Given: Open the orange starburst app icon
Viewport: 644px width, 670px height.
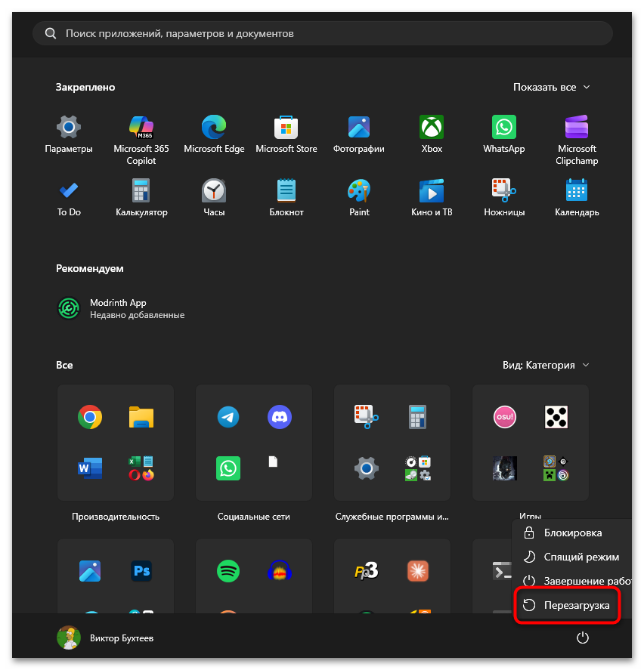Looking at the screenshot, I should tap(417, 570).
